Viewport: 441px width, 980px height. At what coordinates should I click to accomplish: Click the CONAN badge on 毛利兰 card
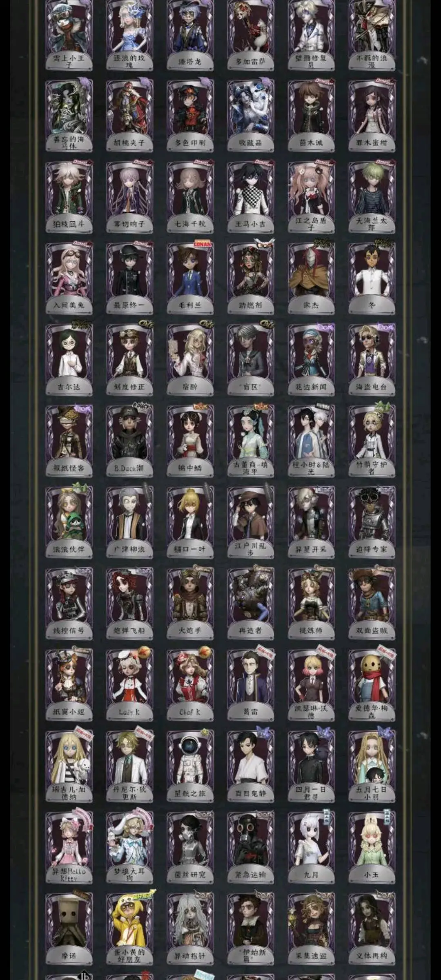coord(203,244)
